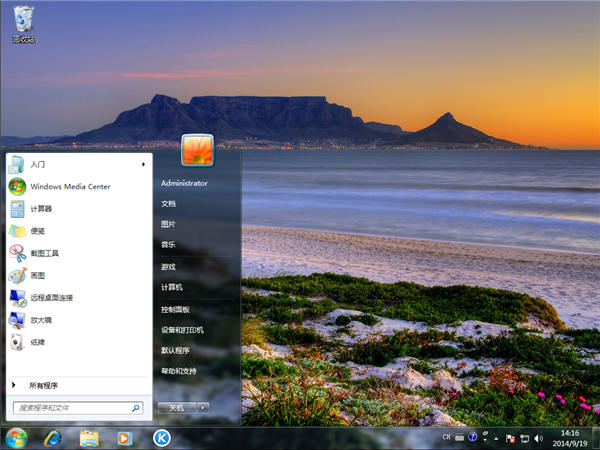Expand All Programs (所有程序) list

(x=43, y=385)
